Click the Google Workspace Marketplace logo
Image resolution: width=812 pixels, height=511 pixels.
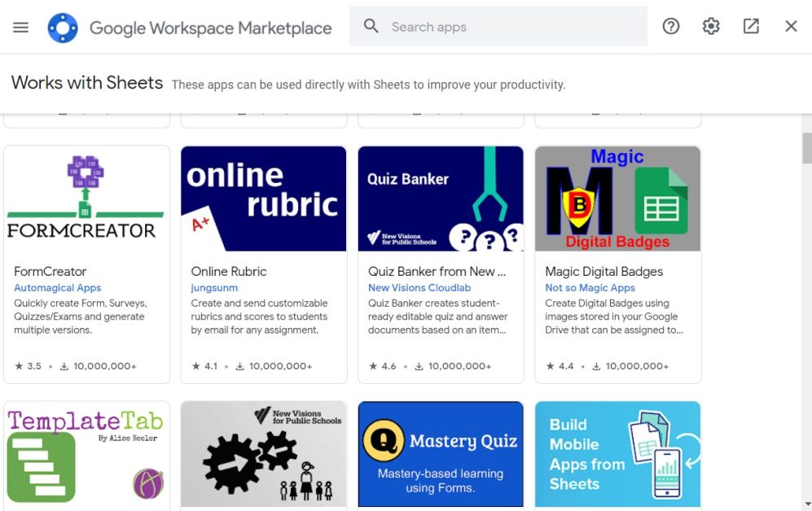pyautogui.click(x=63, y=28)
